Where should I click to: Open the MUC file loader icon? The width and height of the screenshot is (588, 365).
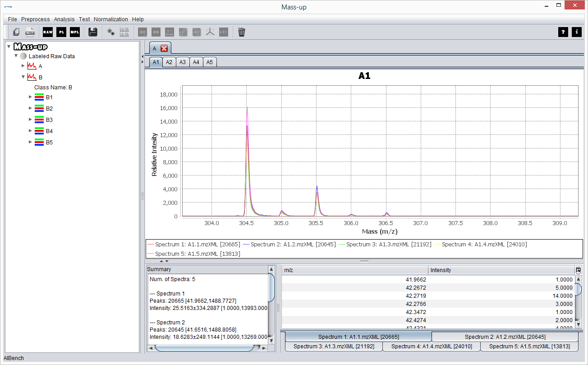pyautogui.click(x=30, y=32)
